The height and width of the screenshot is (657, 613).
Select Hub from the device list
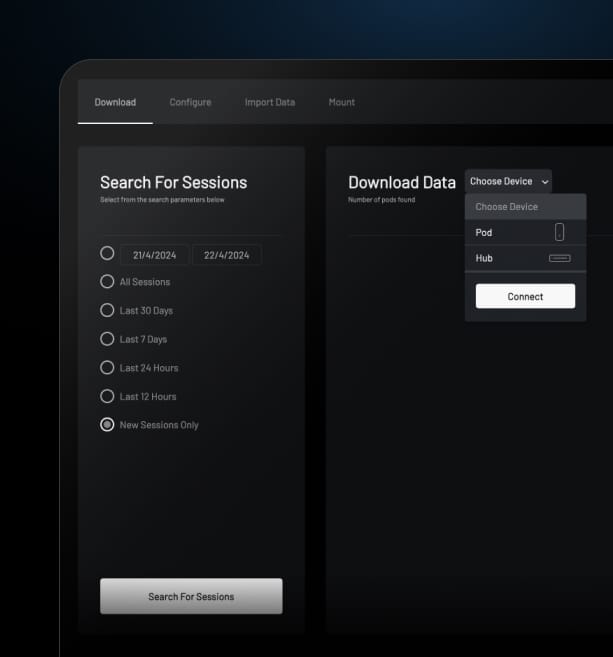525,258
